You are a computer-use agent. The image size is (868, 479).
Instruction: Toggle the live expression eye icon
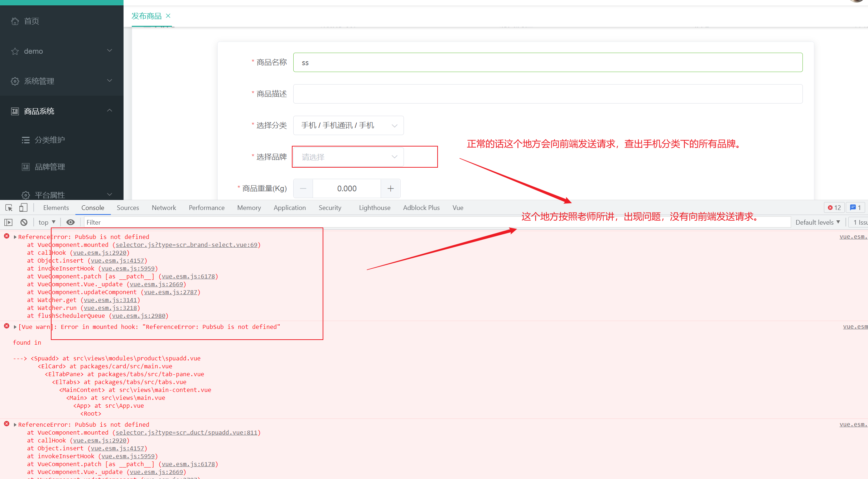click(x=71, y=222)
